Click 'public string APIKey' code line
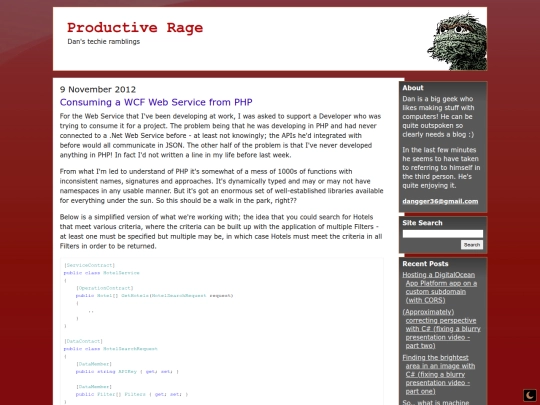 tap(127, 372)
